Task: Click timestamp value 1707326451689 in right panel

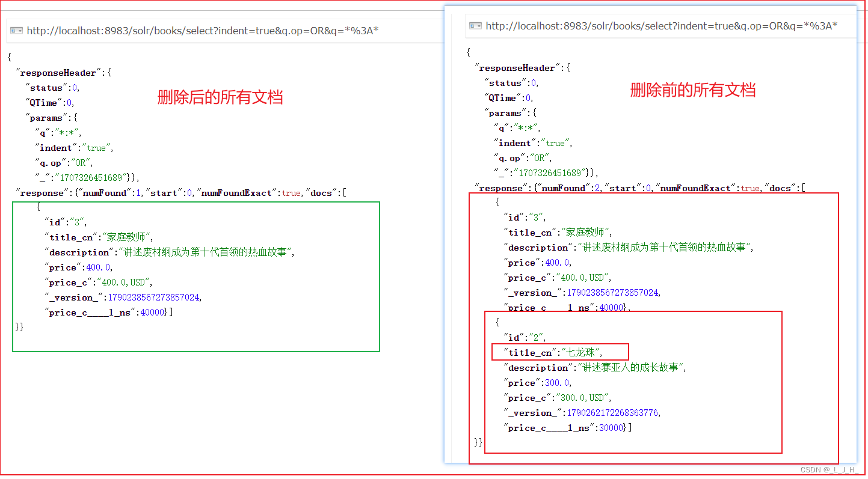Action: tap(551, 173)
